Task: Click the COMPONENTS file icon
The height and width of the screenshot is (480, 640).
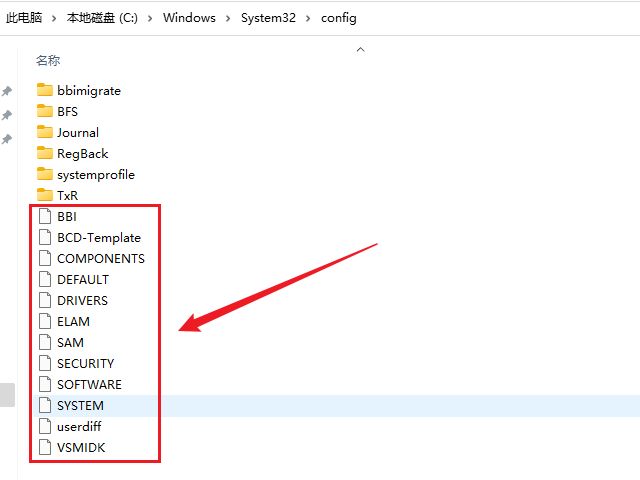Action: [44, 258]
